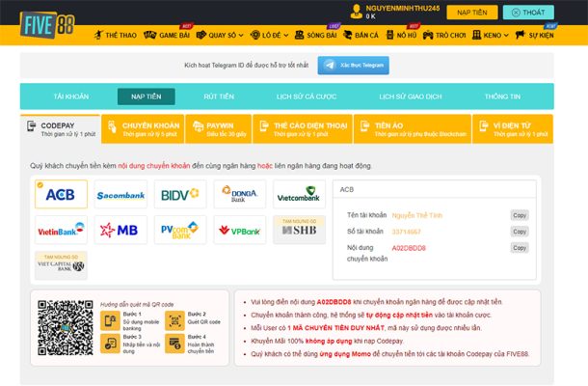This screenshot has height=386, width=588.
Task: Select Thẻ Cào Điện Thoại method
Action: click(303, 129)
